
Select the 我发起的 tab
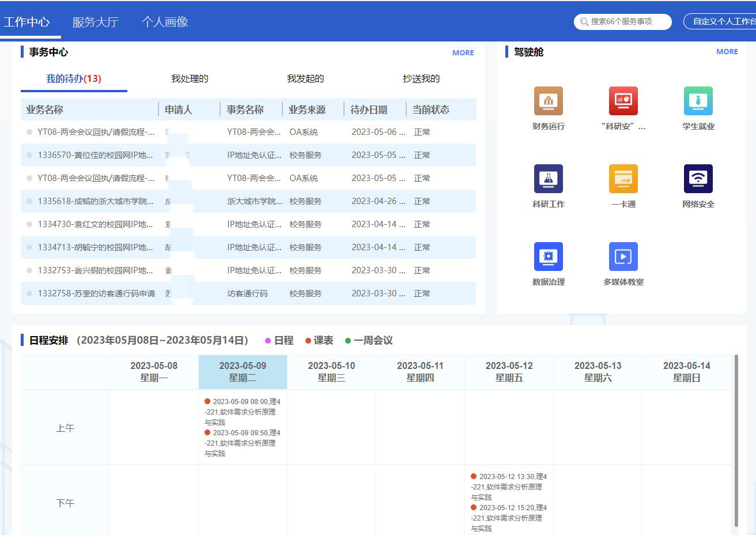point(305,79)
